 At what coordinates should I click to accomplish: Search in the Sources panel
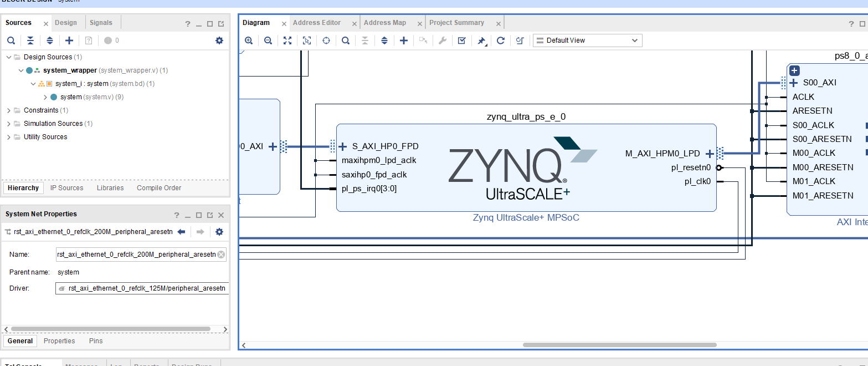11,40
